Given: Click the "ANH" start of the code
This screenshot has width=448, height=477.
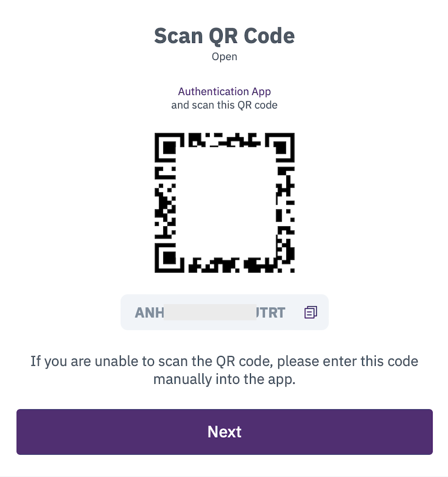Looking at the screenshot, I should point(149,313).
